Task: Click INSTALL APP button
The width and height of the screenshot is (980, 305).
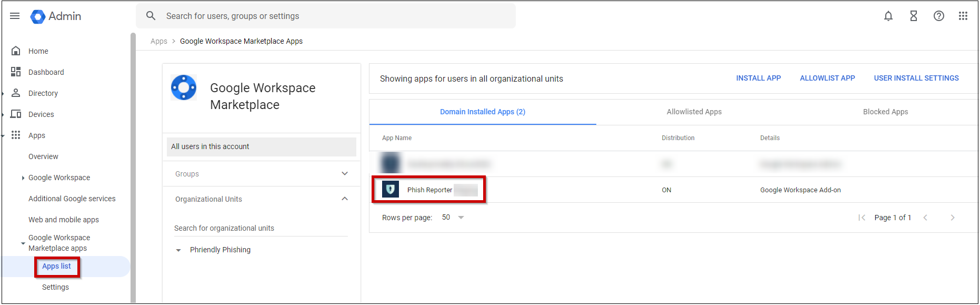Action: coord(758,78)
